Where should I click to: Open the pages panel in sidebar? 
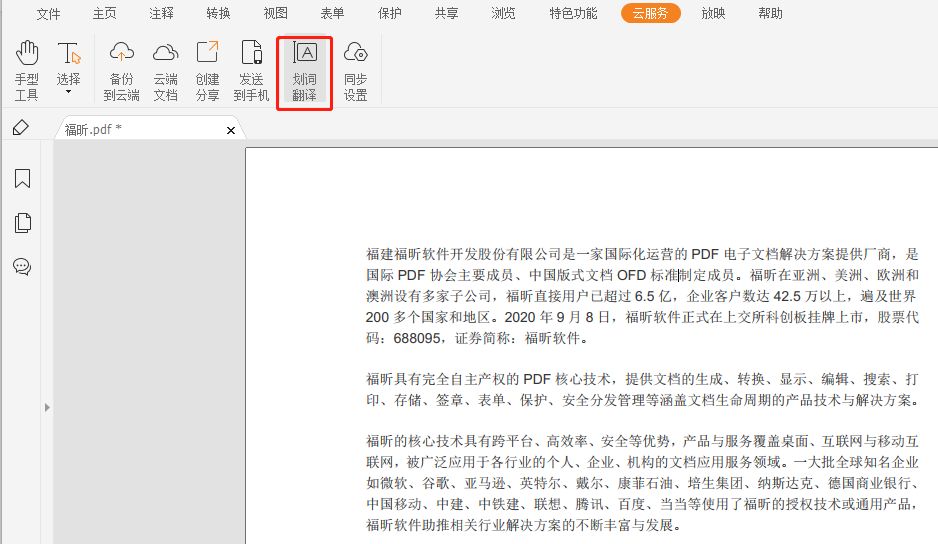pyautogui.click(x=22, y=223)
